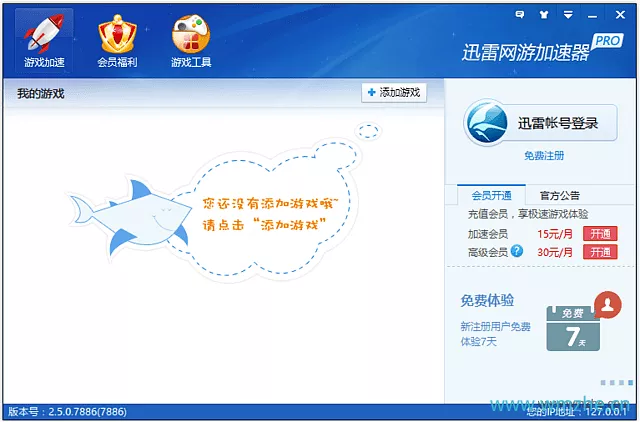The image size is (640, 422).
Task: Close the accelerator window
Action: click(620, 15)
